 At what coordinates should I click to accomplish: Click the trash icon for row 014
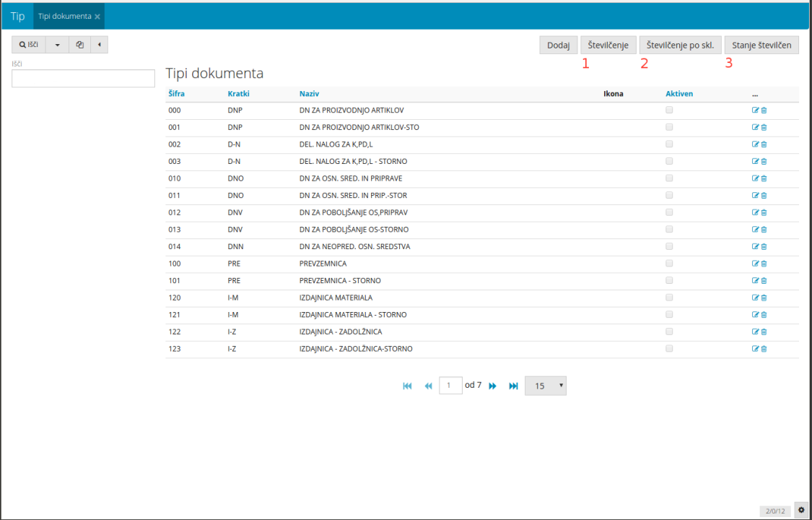click(x=764, y=246)
